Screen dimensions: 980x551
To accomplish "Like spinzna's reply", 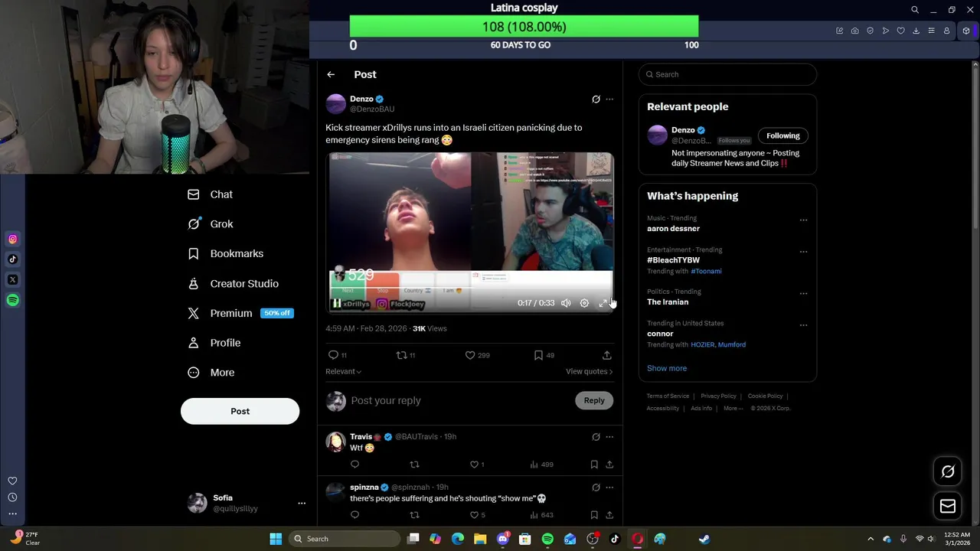I will 474,515.
